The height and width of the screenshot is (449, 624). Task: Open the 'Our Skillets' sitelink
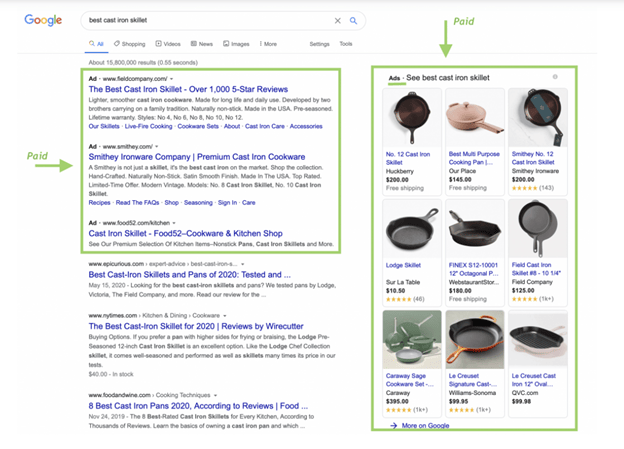click(x=104, y=126)
